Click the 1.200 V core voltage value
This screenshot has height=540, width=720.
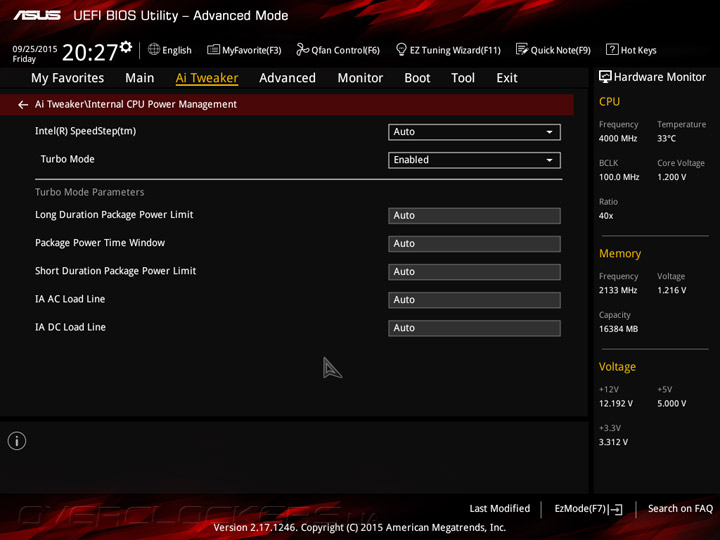pos(672,177)
